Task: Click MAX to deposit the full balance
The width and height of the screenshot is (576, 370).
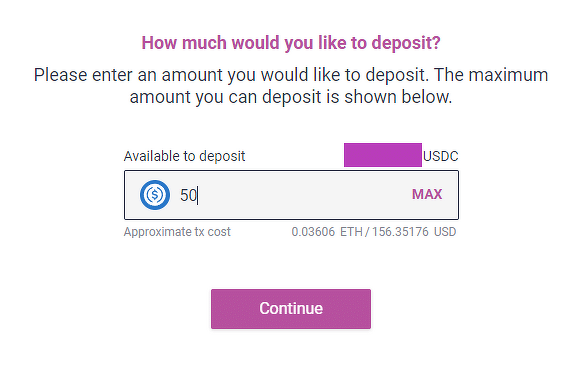Action: pos(427,194)
